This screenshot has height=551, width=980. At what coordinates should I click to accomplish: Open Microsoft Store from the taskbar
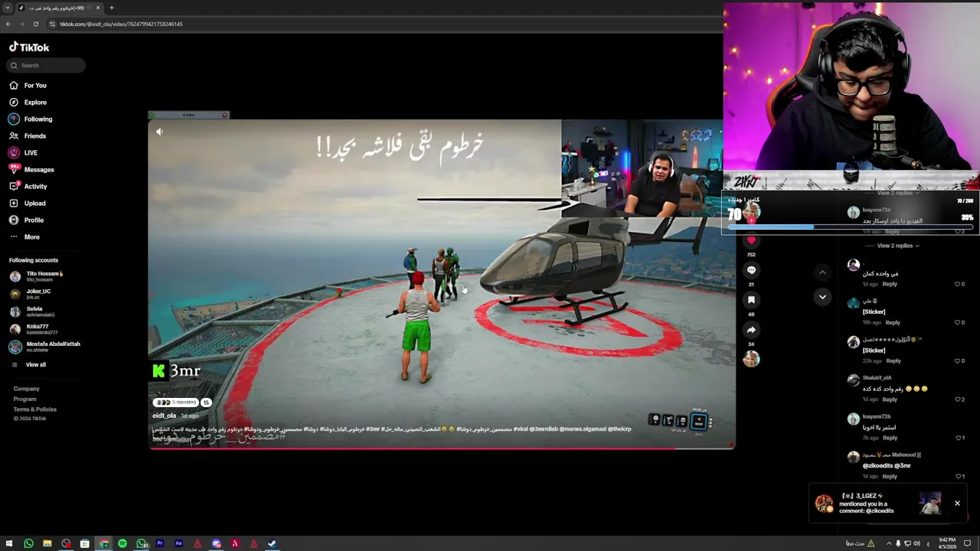pyautogui.click(x=85, y=543)
